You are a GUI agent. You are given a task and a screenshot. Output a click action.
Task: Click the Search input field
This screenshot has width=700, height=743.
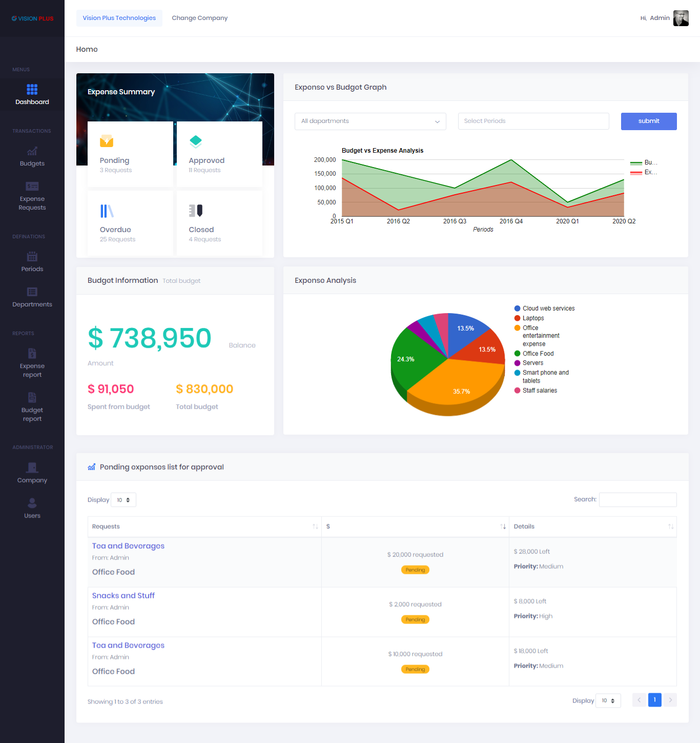pos(637,500)
